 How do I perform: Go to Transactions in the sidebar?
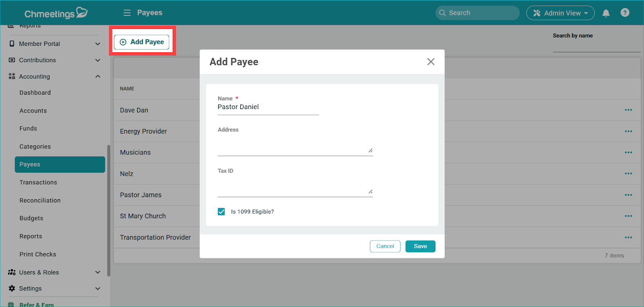click(x=38, y=182)
